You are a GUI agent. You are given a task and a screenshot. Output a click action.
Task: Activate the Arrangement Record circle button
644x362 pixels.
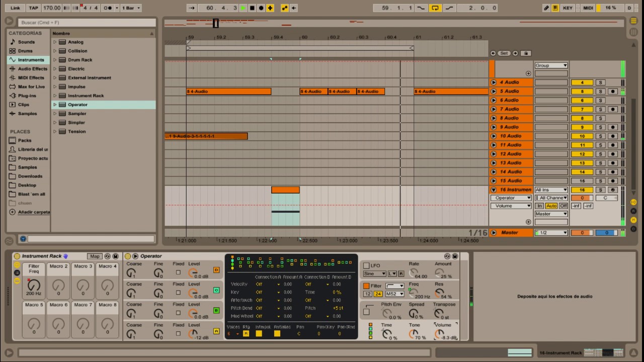coord(261,8)
